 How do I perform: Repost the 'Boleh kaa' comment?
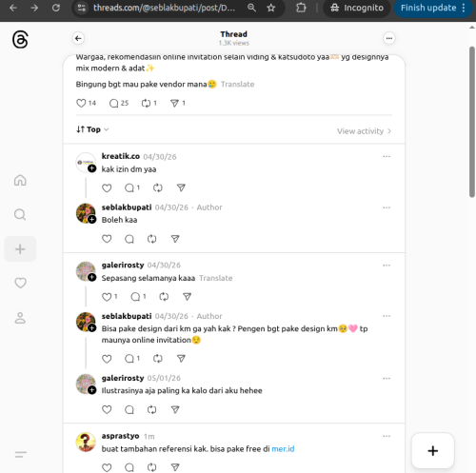coord(152,239)
